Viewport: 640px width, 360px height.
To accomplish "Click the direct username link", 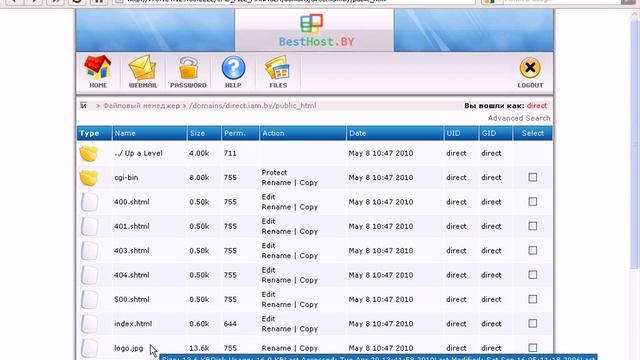I will [537, 106].
